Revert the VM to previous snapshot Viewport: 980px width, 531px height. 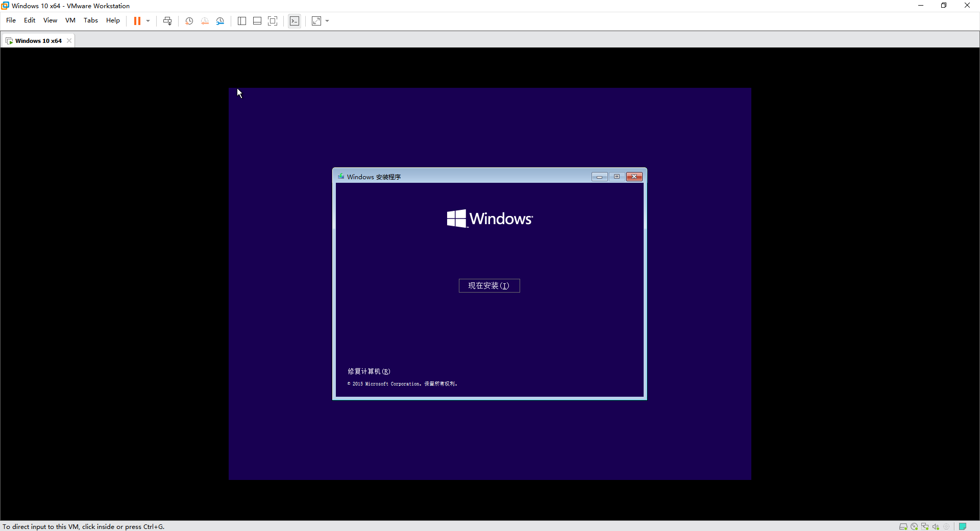pyautogui.click(x=205, y=21)
